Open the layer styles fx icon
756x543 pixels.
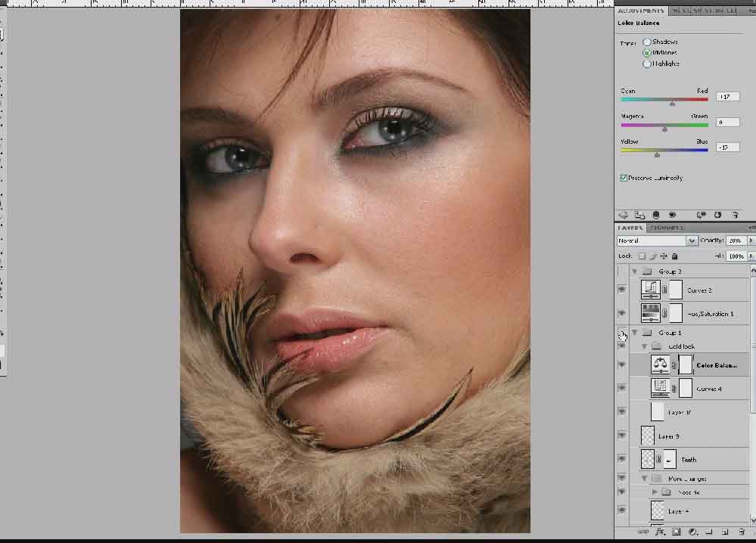(661, 532)
